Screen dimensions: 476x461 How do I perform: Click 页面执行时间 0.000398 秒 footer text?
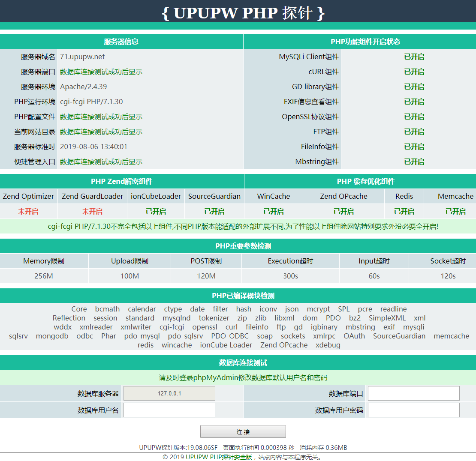259,448
